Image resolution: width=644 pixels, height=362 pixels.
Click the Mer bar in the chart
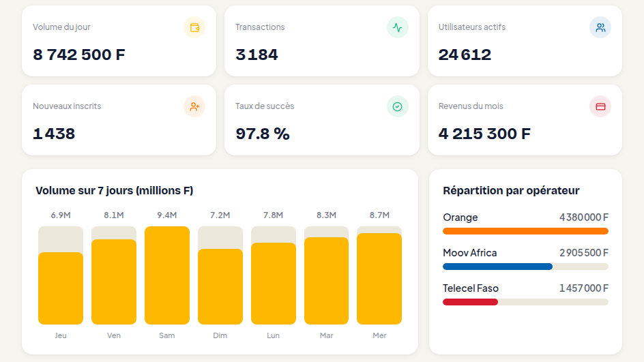(379, 279)
